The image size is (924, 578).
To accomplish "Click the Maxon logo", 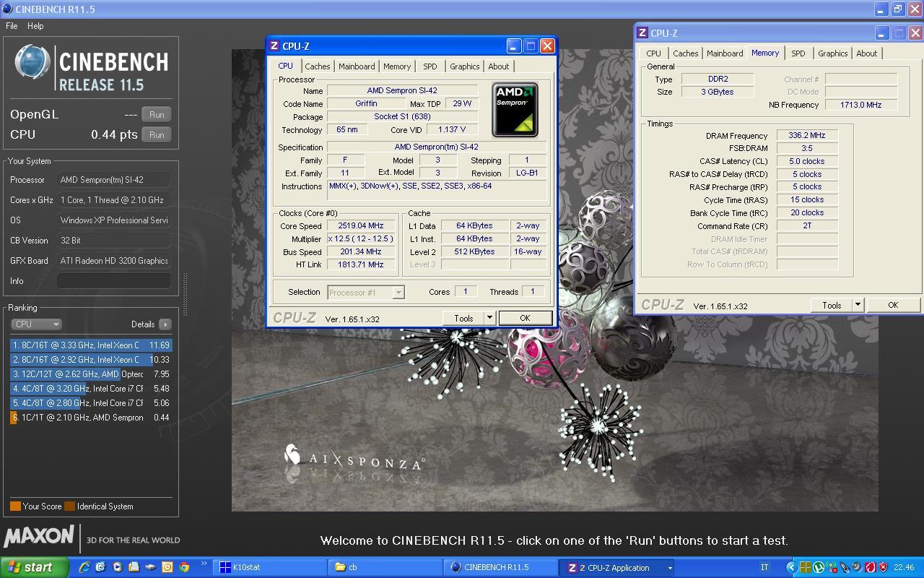I will (39, 537).
